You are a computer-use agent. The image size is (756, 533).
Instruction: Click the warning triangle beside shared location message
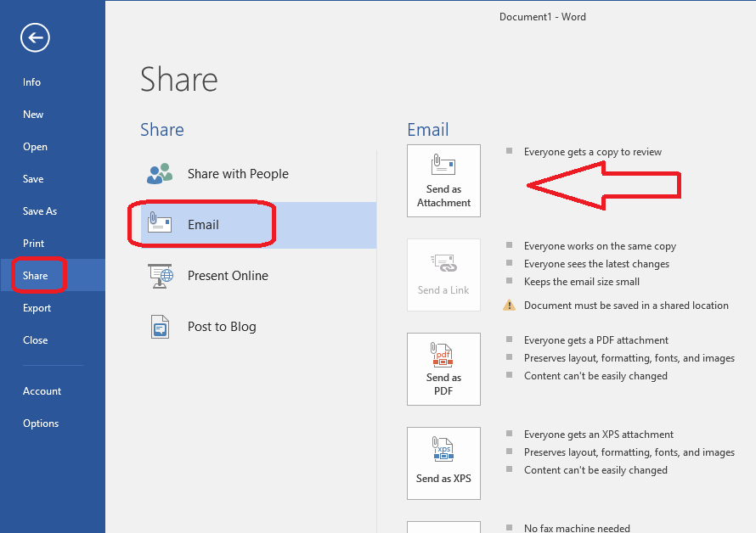(x=509, y=305)
